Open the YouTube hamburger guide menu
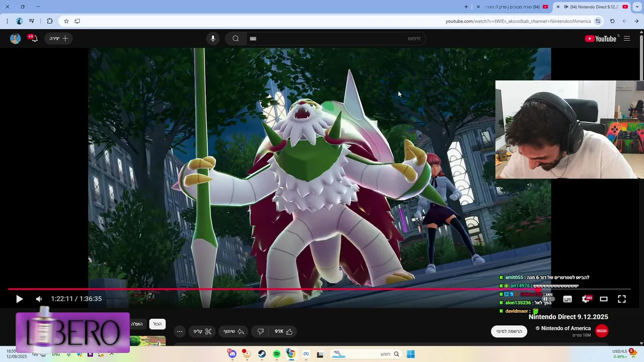The image size is (644, 362). click(x=627, y=39)
